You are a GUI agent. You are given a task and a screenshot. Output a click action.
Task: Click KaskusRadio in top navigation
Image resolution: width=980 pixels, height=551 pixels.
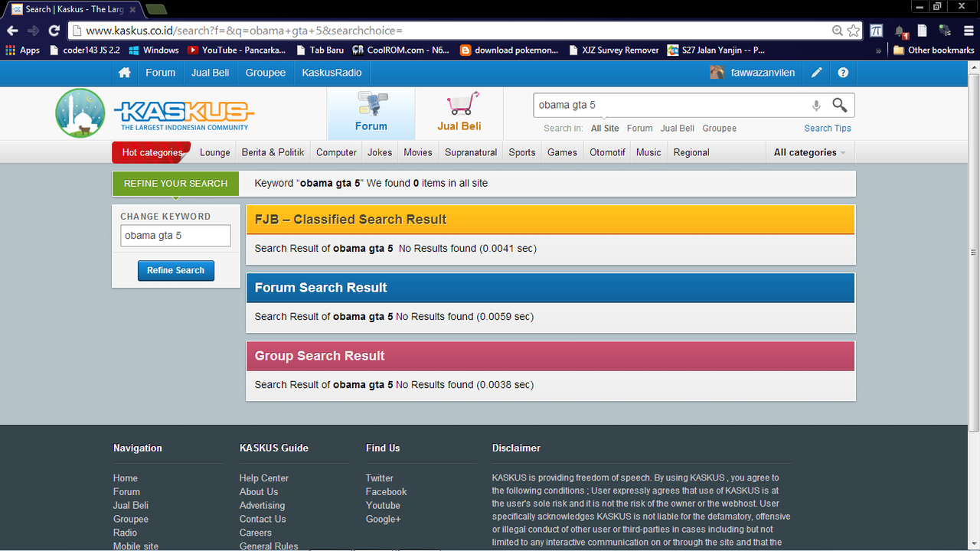[332, 73]
